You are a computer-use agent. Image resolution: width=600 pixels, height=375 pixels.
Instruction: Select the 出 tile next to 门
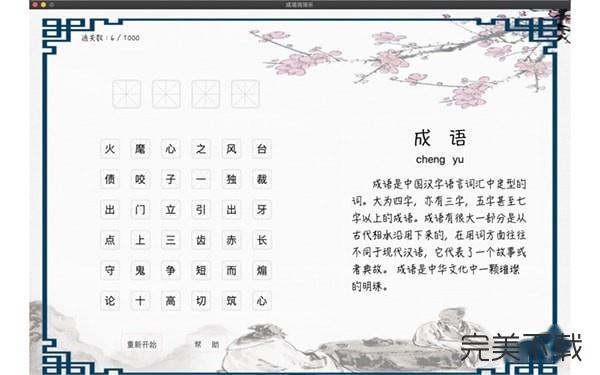(110, 210)
